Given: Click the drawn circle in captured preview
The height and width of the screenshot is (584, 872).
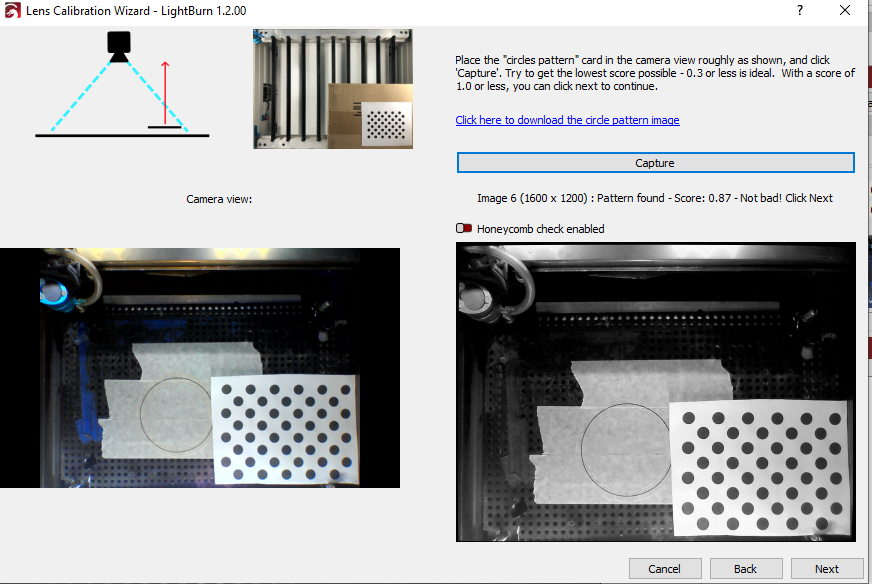Looking at the screenshot, I should pyautogui.click(x=626, y=449).
